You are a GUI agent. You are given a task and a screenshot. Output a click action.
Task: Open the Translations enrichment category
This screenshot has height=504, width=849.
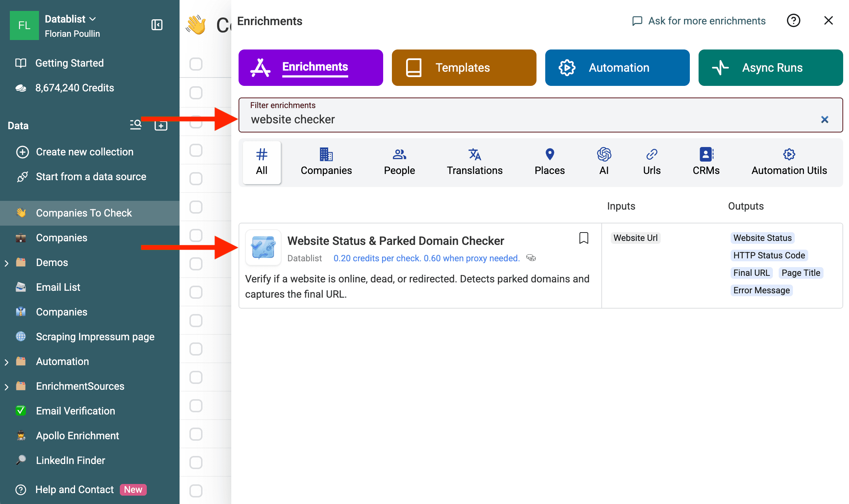(x=475, y=162)
